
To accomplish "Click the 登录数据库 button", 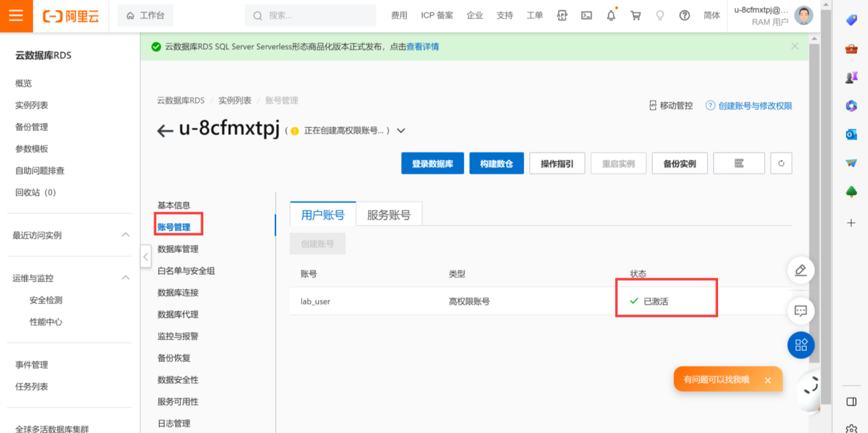I will (x=432, y=163).
